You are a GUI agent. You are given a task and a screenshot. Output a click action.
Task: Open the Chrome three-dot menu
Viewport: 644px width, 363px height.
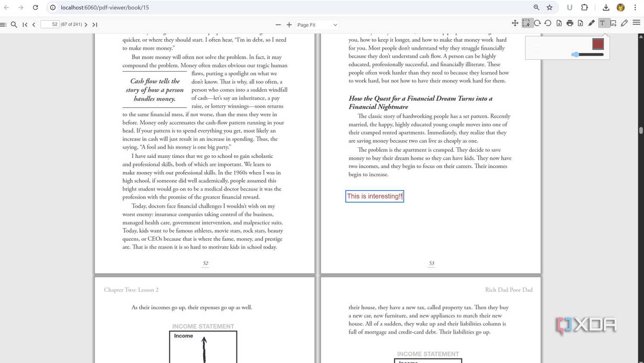(x=635, y=7)
